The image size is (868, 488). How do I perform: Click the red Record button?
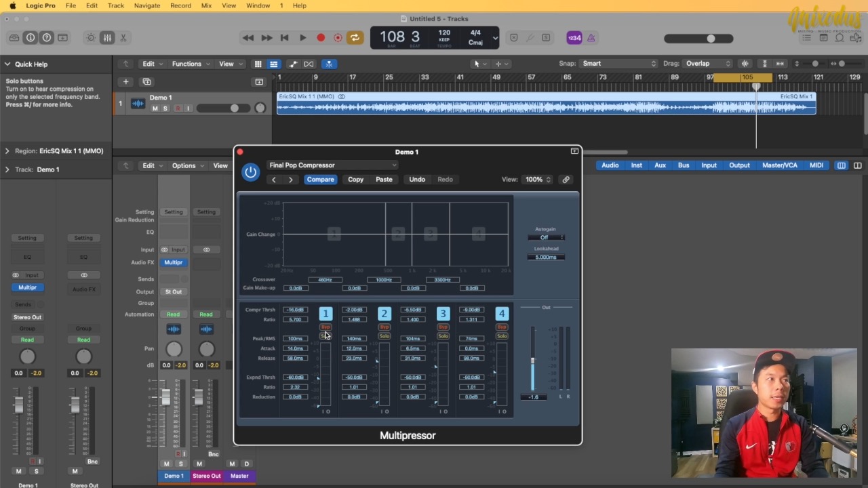(x=321, y=38)
